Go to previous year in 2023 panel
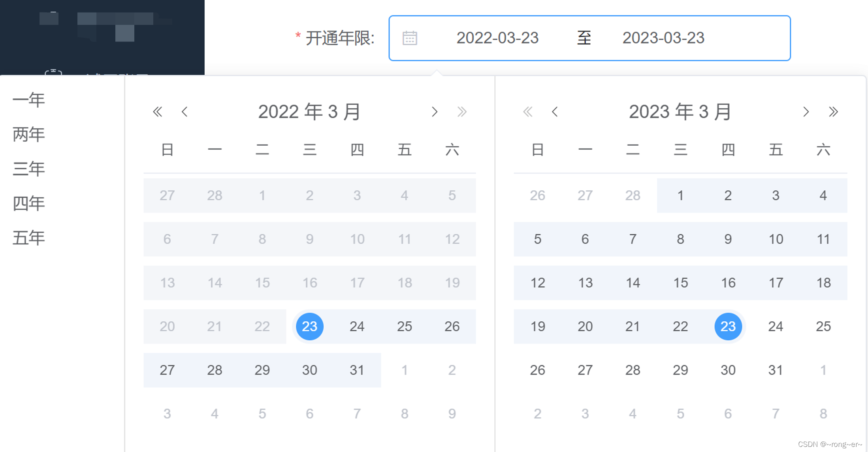 tap(527, 112)
